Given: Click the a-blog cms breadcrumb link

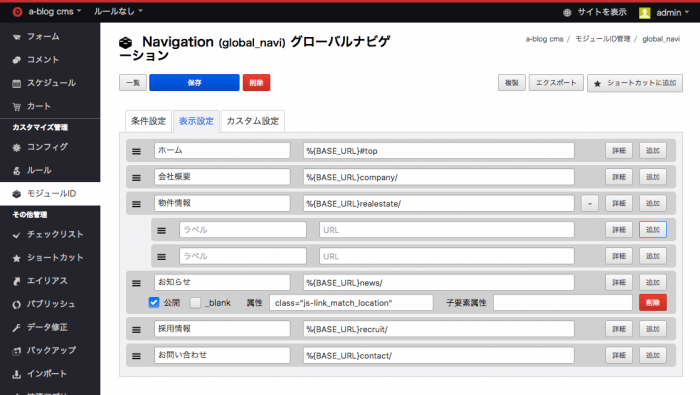Looking at the screenshot, I should [544, 39].
